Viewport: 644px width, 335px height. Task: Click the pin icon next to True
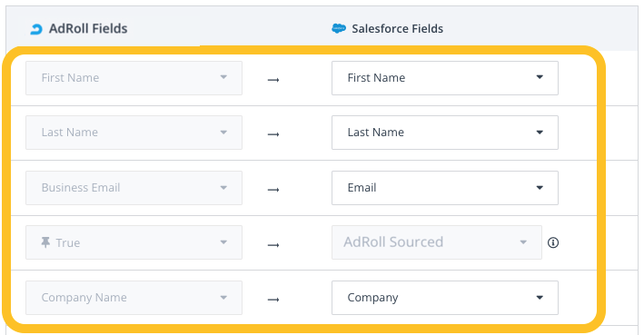45,242
